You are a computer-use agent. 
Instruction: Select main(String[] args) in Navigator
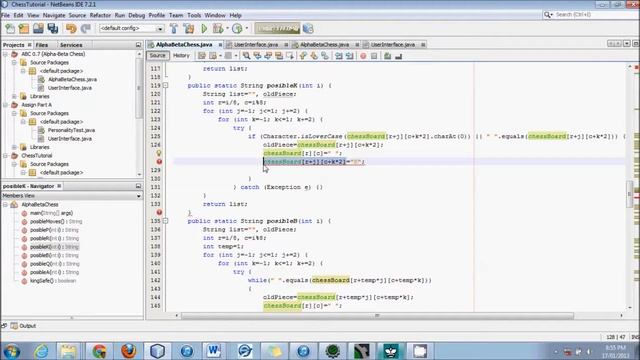click(51, 213)
